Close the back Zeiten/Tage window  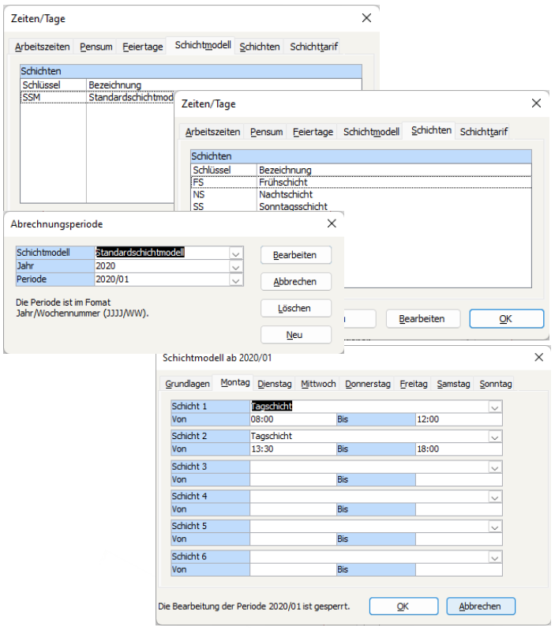tap(366, 18)
